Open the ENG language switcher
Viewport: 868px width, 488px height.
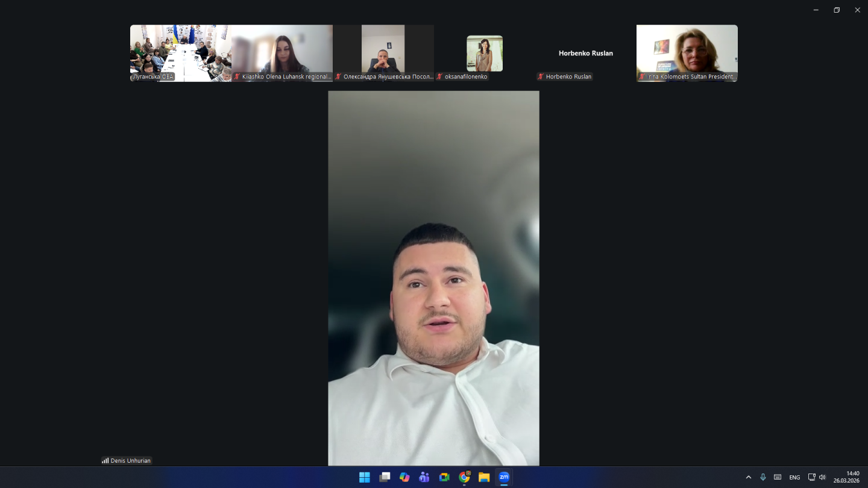[x=794, y=477]
